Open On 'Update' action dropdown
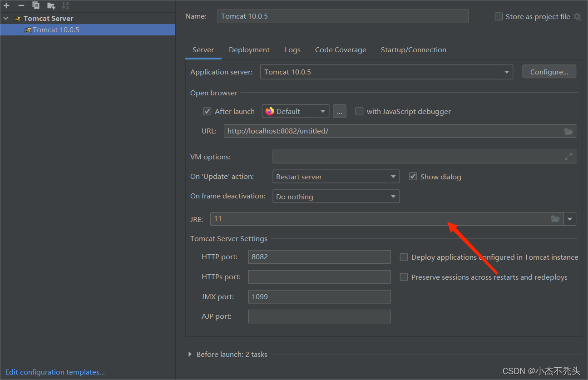The height and width of the screenshot is (380, 588). point(336,177)
